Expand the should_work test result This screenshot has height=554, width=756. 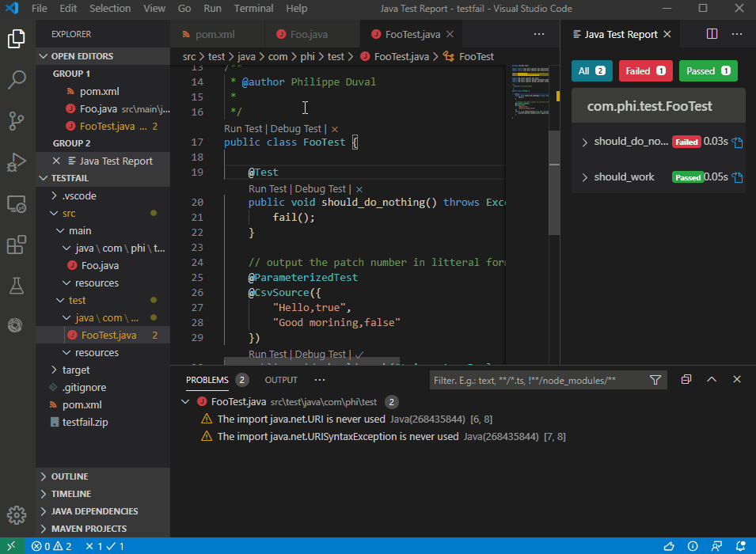click(584, 177)
